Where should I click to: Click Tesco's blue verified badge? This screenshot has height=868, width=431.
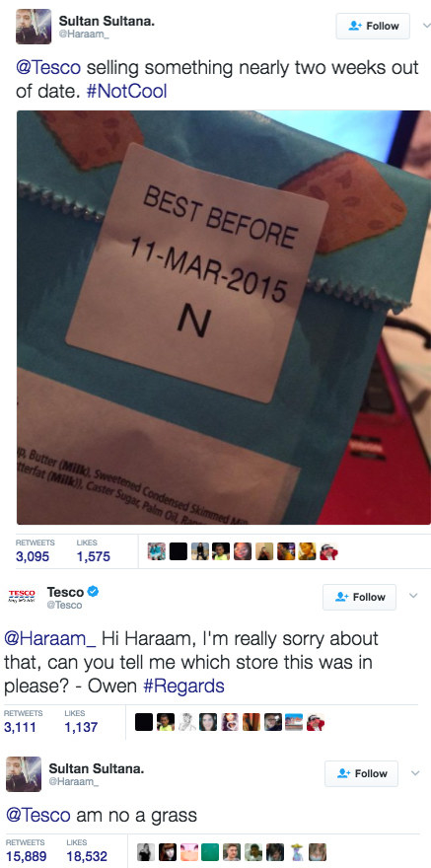93,591
